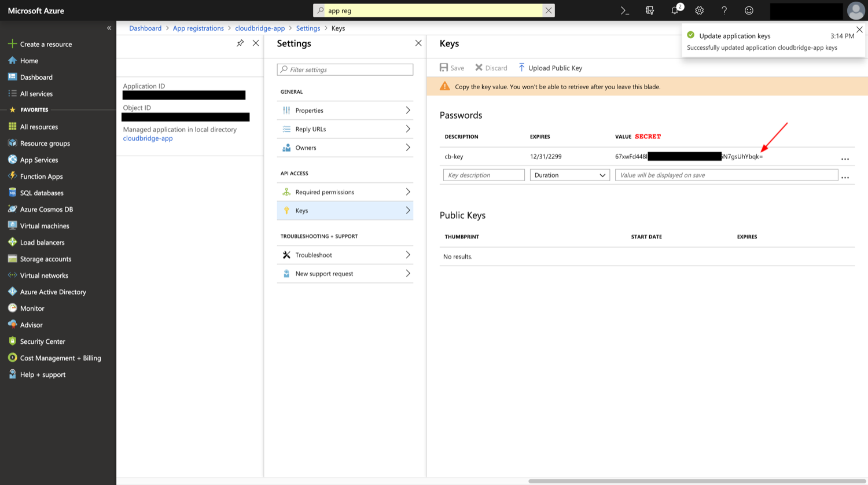The image size is (868, 485).
Task: Open Required permissions
Action: 345,192
